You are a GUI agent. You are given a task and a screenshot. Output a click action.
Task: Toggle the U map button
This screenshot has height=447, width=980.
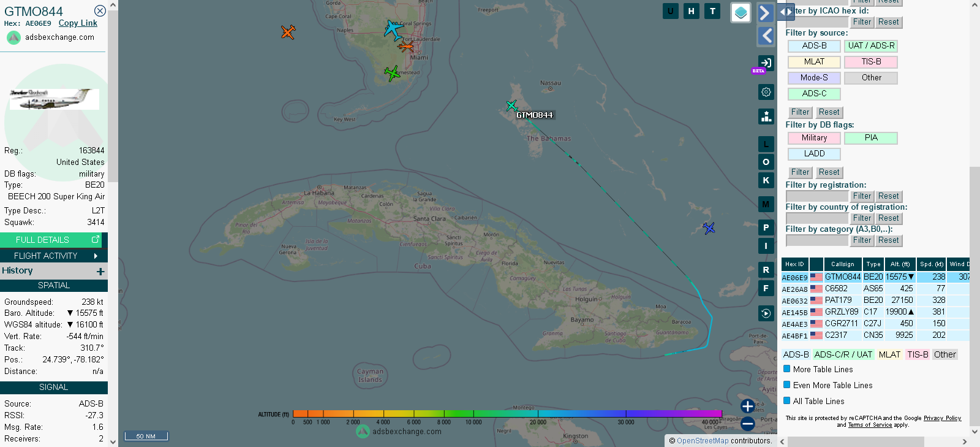pyautogui.click(x=671, y=11)
